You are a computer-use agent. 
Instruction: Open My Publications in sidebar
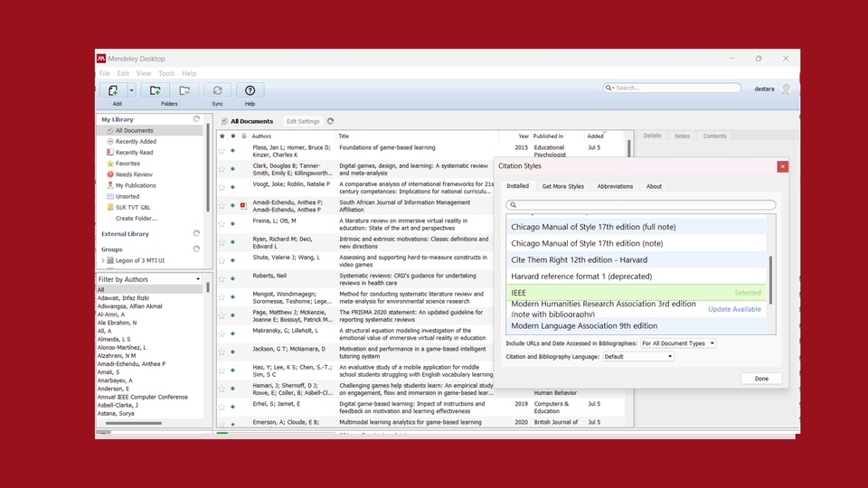[136, 185]
